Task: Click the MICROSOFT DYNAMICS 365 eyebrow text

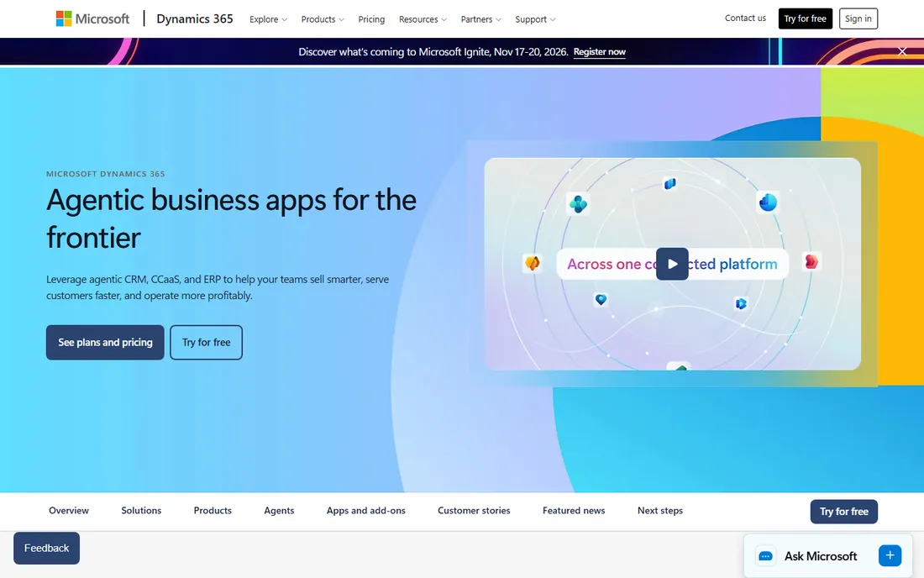Action: (x=106, y=174)
